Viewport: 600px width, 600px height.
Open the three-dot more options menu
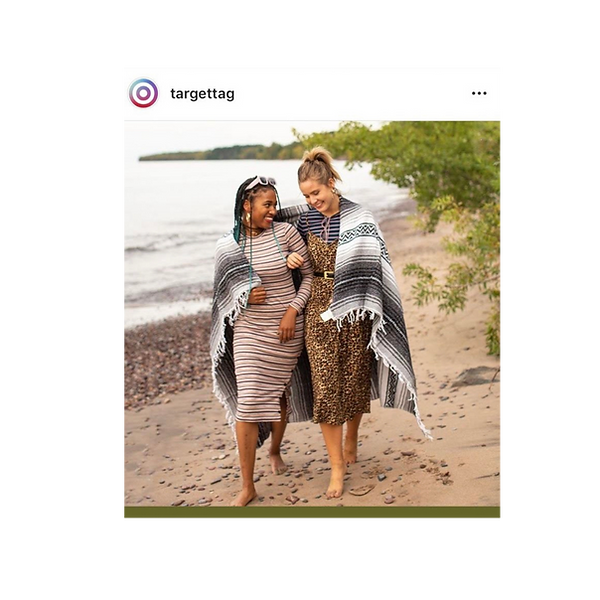coord(479,93)
